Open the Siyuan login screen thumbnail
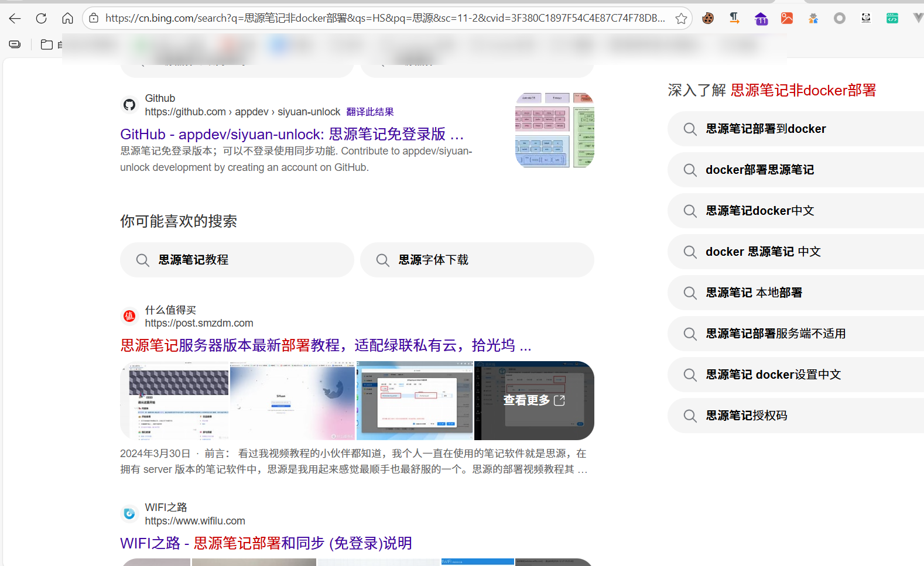Viewport: 924px width, 566px height. [293, 401]
